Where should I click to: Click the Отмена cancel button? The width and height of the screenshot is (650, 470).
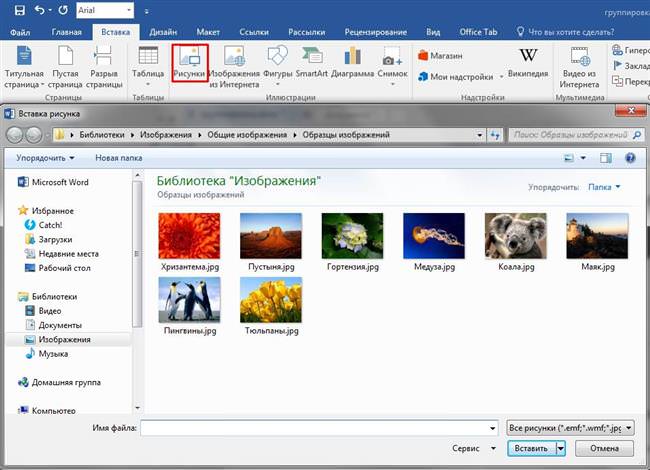pos(604,448)
